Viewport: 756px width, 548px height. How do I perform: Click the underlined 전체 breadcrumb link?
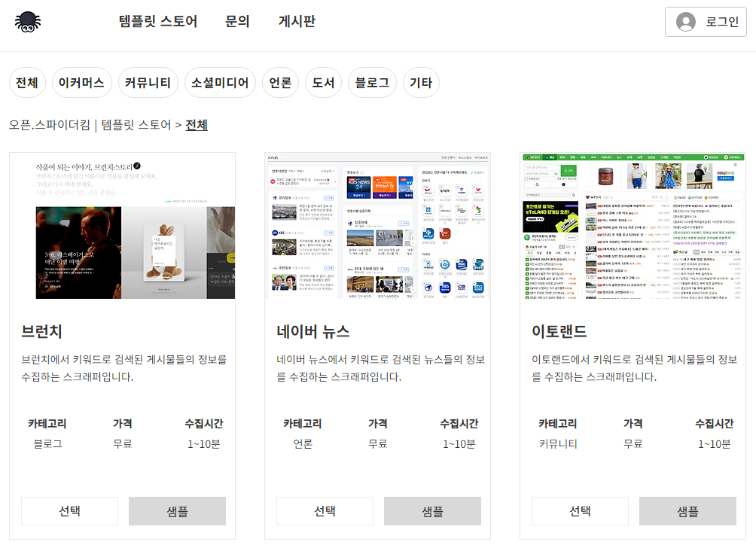[x=197, y=125]
